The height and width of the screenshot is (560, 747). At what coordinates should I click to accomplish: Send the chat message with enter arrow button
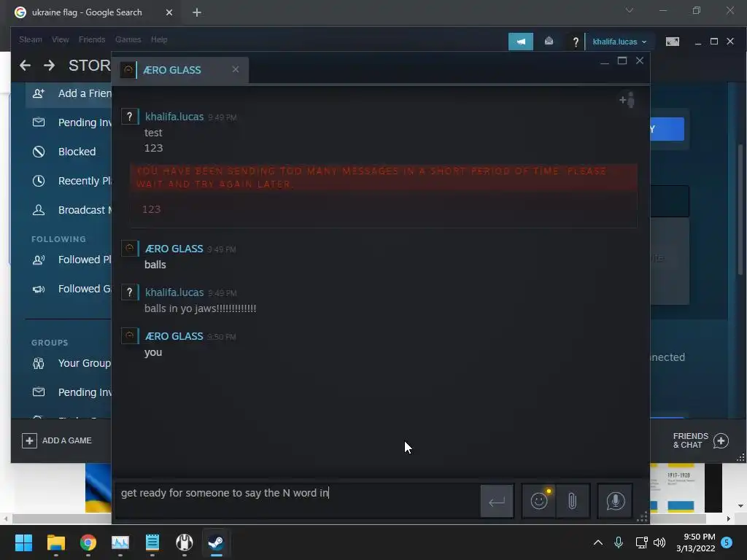click(497, 501)
